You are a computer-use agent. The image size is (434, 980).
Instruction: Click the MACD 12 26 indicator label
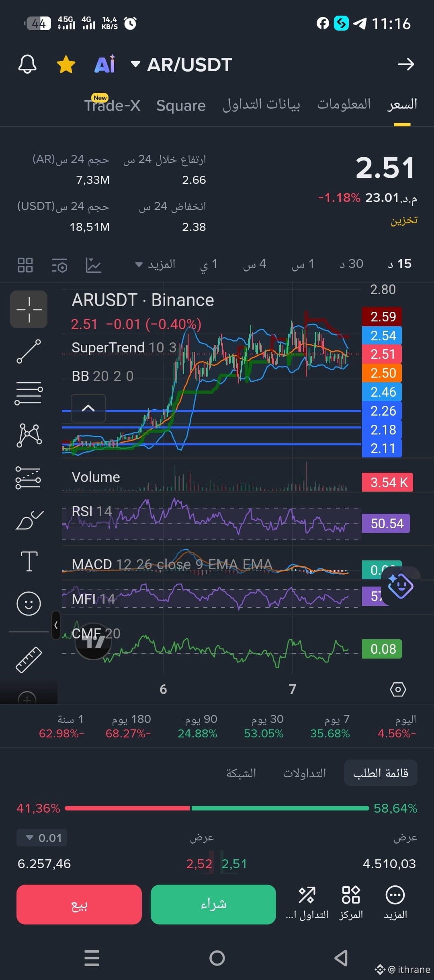[x=172, y=564]
